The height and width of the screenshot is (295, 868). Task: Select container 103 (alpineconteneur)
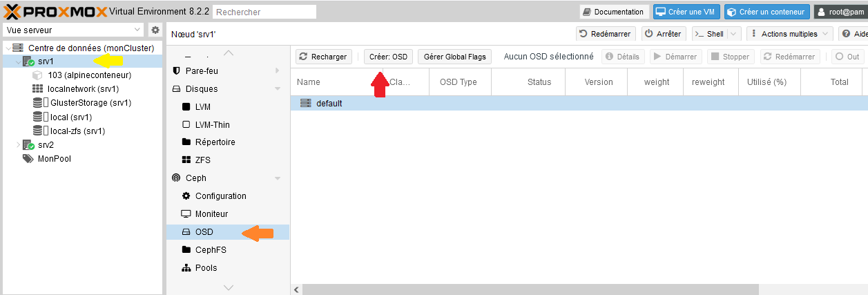tap(89, 75)
